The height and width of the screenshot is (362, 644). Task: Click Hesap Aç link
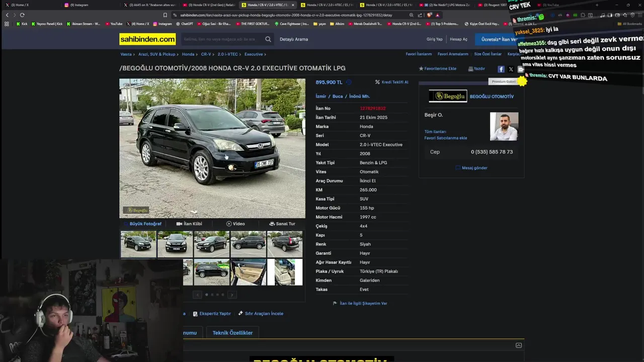[458, 39]
